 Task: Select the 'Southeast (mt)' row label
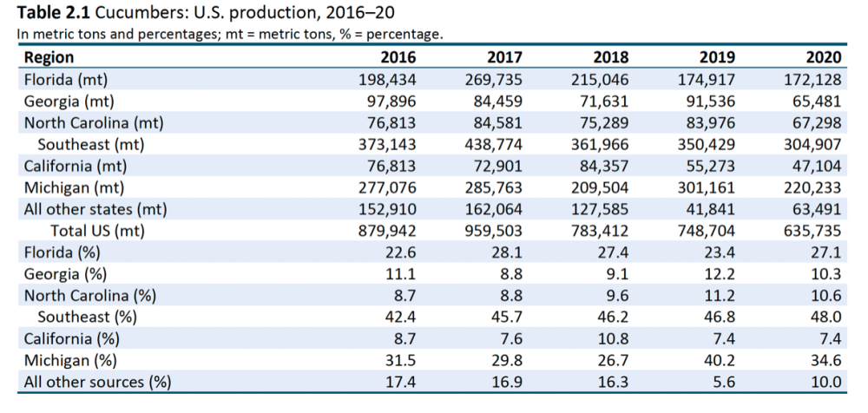(x=91, y=145)
